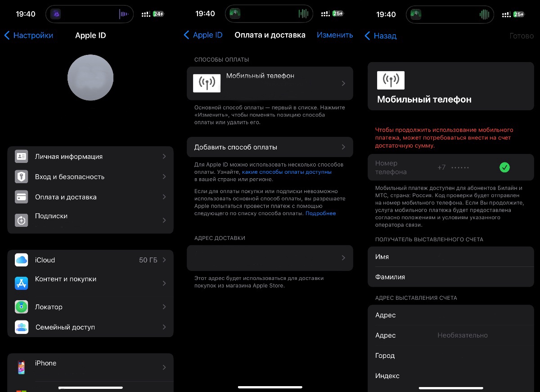This screenshot has width=540, height=392.
Task: Open chevron on iCloud 50 ГБ row
Action: point(164,260)
